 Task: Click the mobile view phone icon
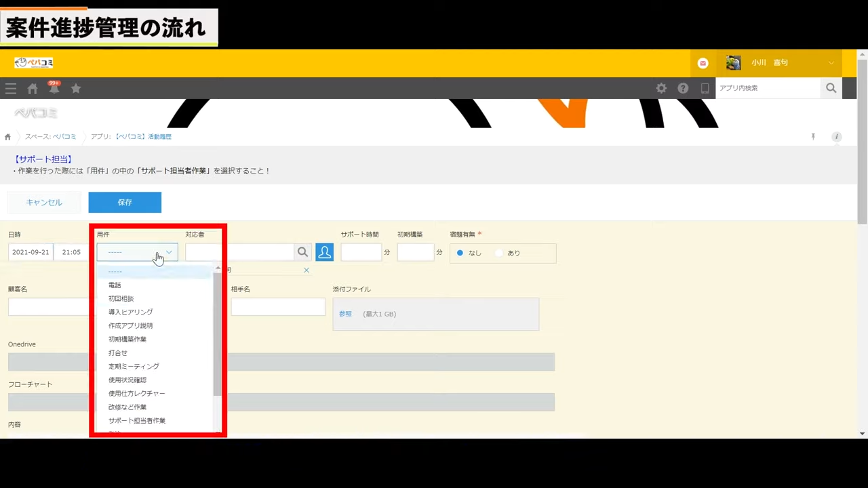pos(705,88)
